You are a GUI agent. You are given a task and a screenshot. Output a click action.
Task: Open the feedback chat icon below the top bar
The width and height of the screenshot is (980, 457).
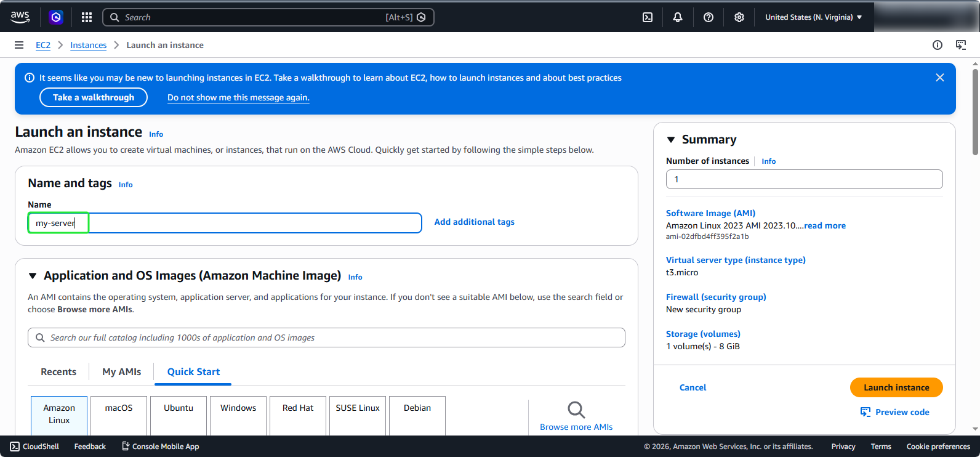(x=961, y=45)
